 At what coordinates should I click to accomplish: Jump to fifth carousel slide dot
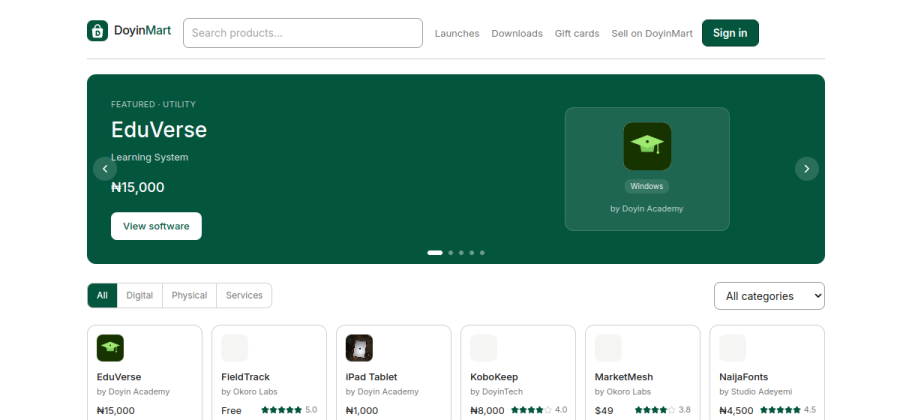point(482,252)
